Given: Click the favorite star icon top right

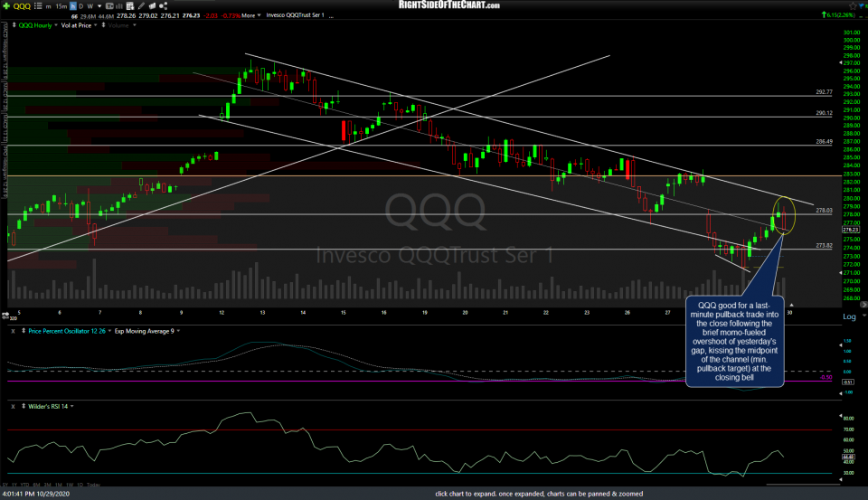Looking at the screenshot, I should click(x=853, y=5).
